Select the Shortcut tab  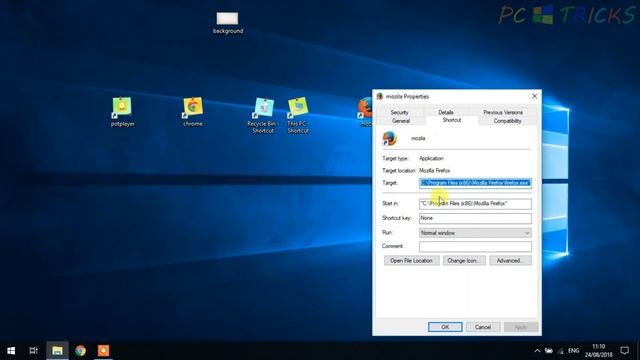(452, 120)
